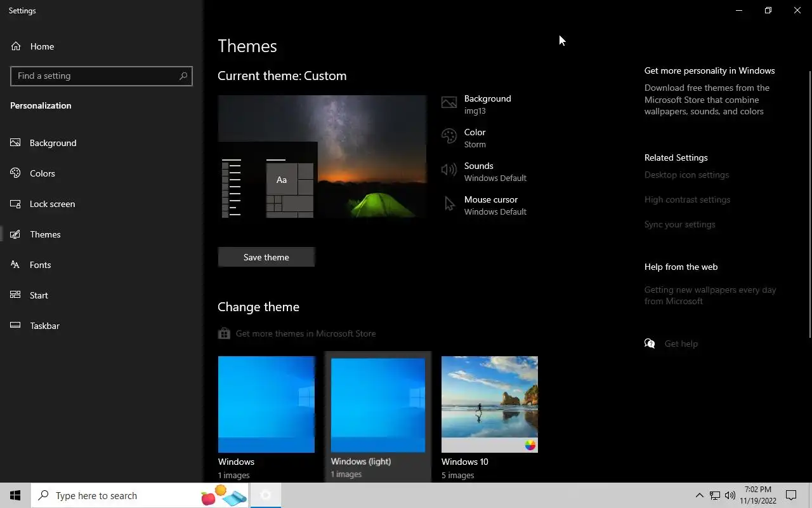Open Taskbar settings page
This screenshot has height=508, width=812.
click(101, 326)
